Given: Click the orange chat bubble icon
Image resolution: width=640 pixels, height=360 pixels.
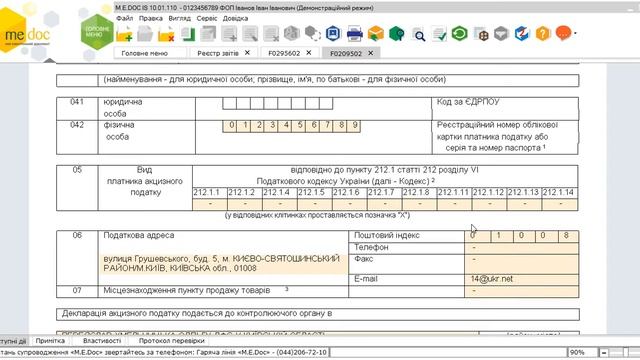Looking at the screenshot, I should tap(563, 33).
